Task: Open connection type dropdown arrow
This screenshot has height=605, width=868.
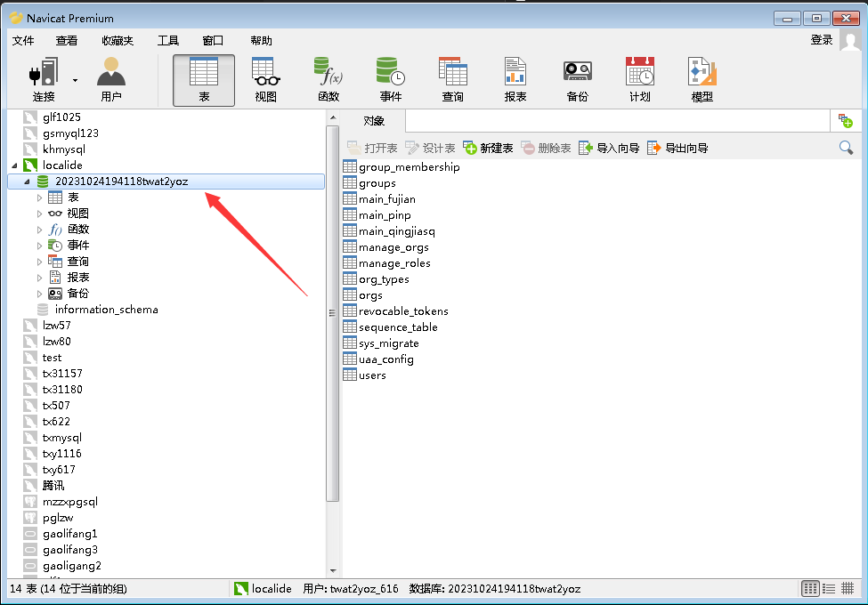Action: [x=76, y=81]
